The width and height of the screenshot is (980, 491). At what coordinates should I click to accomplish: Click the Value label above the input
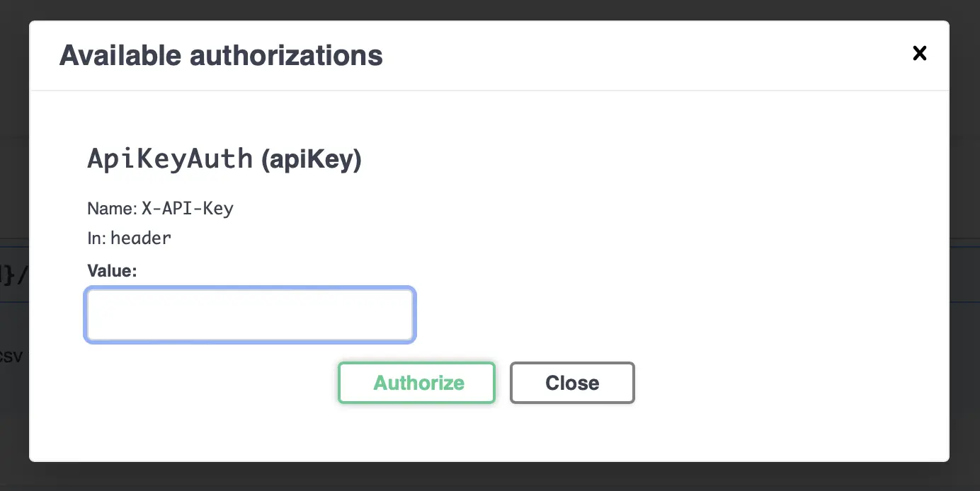point(112,270)
